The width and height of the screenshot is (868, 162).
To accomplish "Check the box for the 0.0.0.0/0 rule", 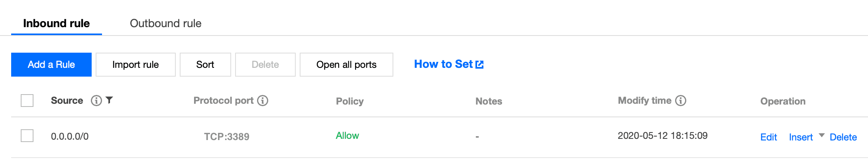I will click(27, 136).
